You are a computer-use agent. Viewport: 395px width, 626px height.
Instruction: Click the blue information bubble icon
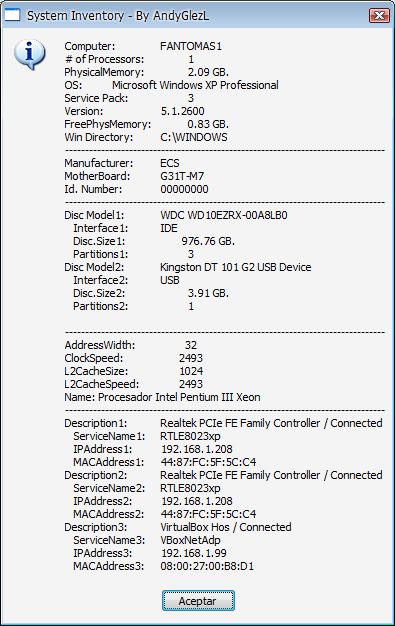[x=29, y=55]
